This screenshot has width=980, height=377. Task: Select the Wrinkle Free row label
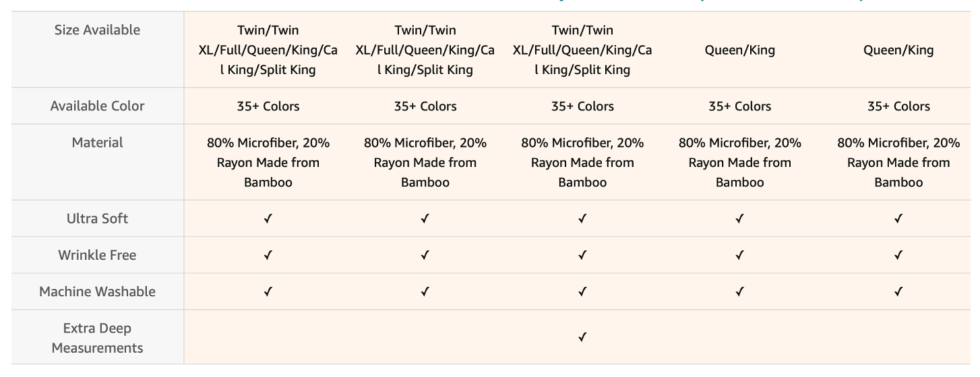click(98, 254)
